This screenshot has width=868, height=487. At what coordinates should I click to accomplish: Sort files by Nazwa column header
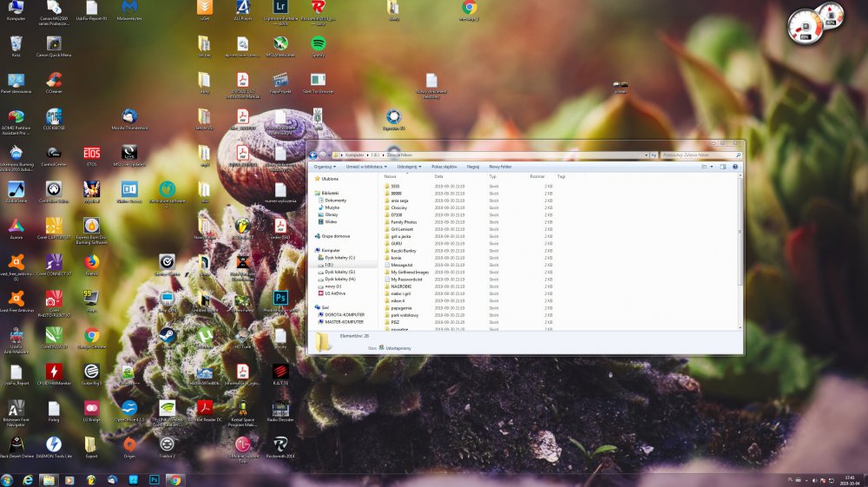pyautogui.click(x=391, y=176)
